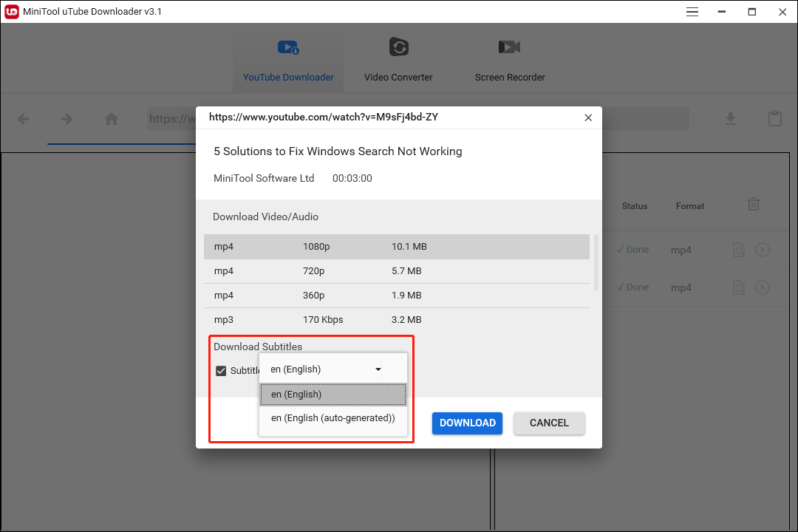Select the mp4 360p 1.9 MB row
The image size is (798, 532).
click(x=397, y=296)
